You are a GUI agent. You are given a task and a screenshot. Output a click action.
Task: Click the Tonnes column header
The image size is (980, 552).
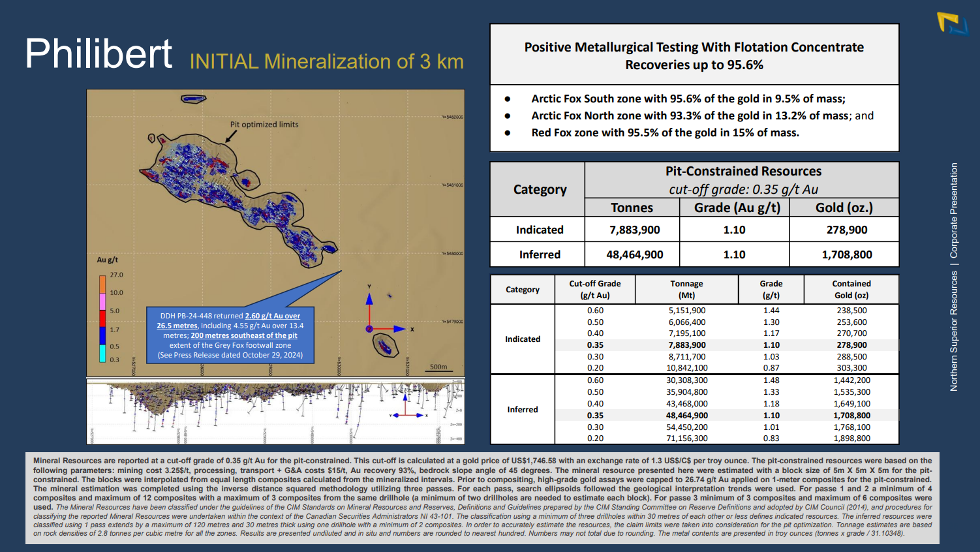632,207
